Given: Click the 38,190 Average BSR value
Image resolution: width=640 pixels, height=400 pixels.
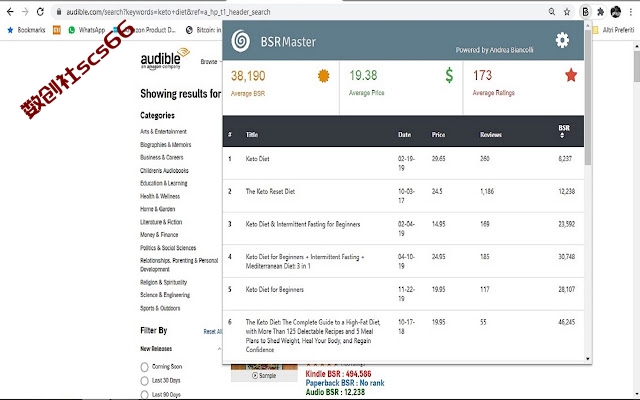Looking at the screenshot, I should [248, 76].
